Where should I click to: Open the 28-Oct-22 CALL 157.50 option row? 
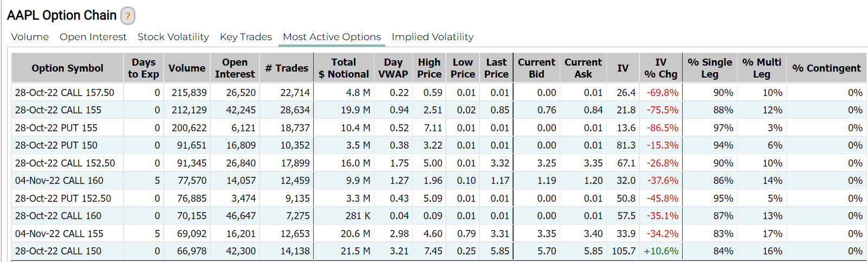(64, 93)
